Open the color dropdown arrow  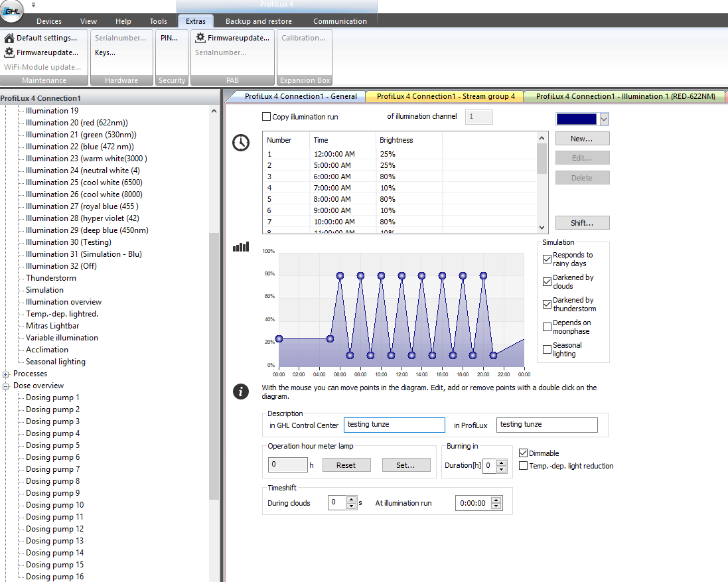click(604, 119)
